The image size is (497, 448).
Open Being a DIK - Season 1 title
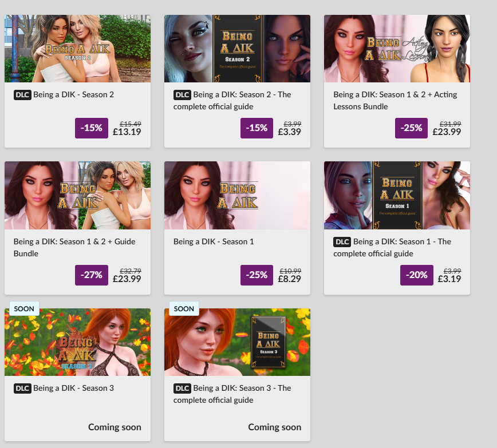tap(214, 242)
